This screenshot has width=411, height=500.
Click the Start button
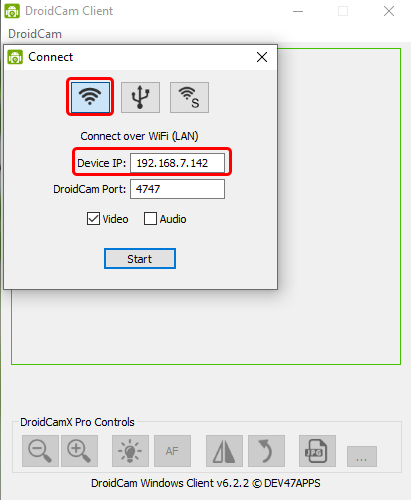click(x=140, y=259)
